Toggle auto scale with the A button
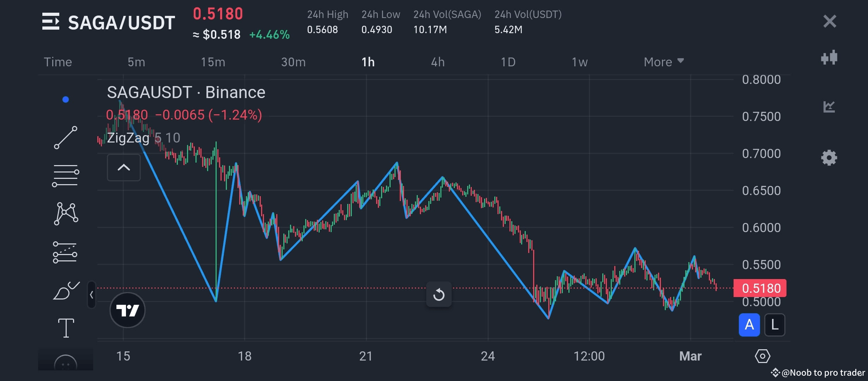868x381 pixels. coord(749,325)
